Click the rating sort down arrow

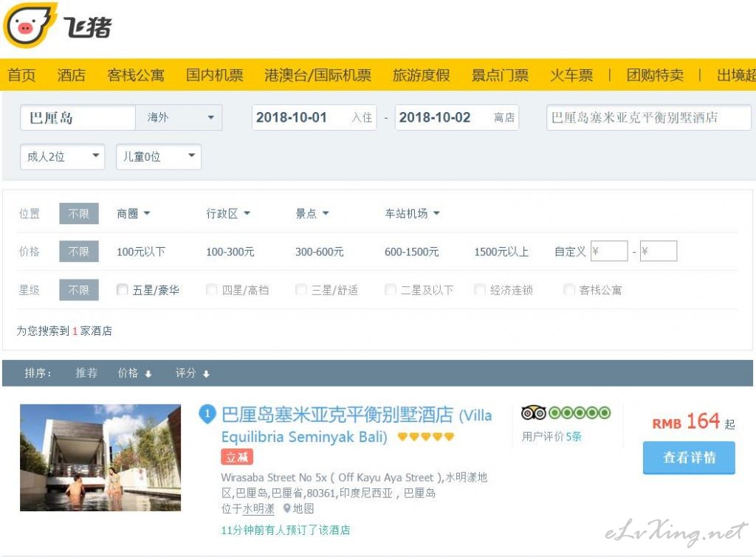[x=207, y=373]
